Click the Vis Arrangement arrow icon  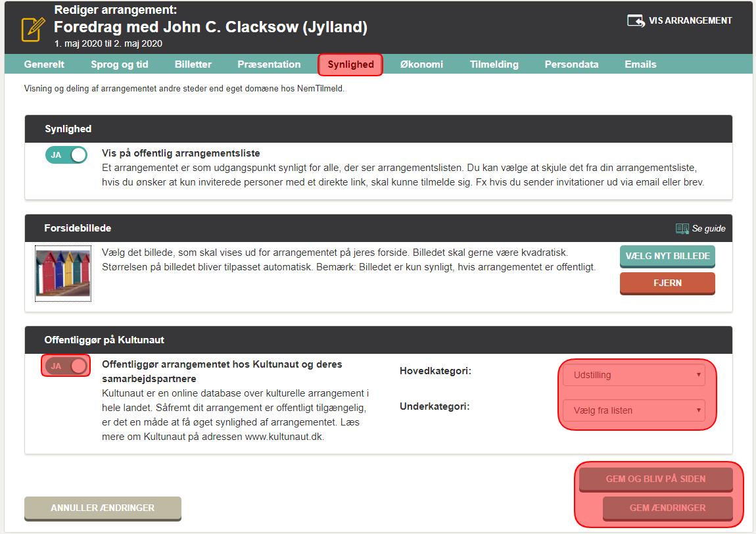(636, 21)
